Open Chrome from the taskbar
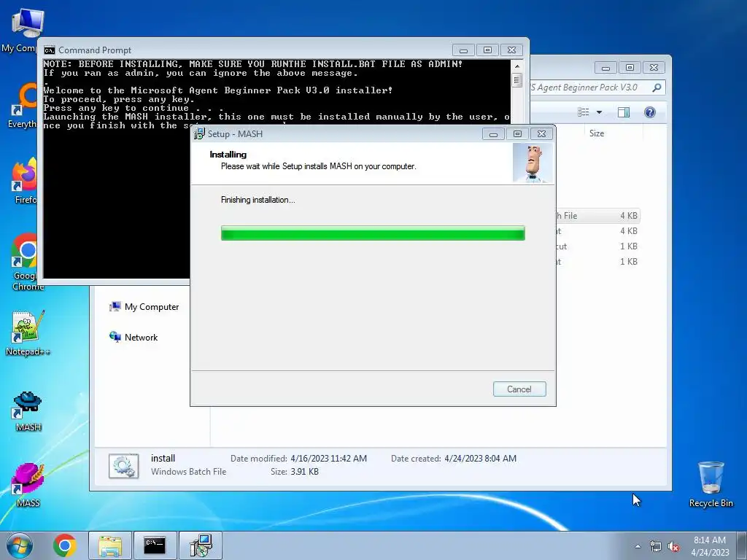Screen dimensions: 747x560 65,545
